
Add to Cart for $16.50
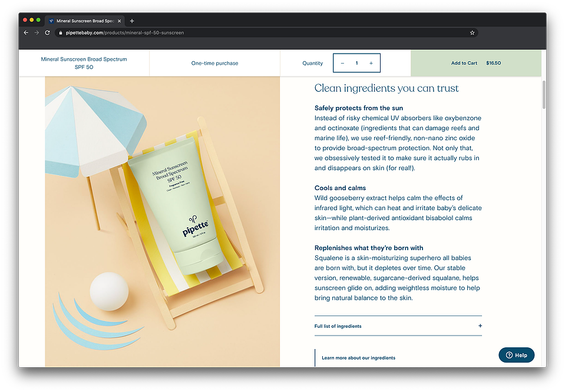click(x=476, y=63)
